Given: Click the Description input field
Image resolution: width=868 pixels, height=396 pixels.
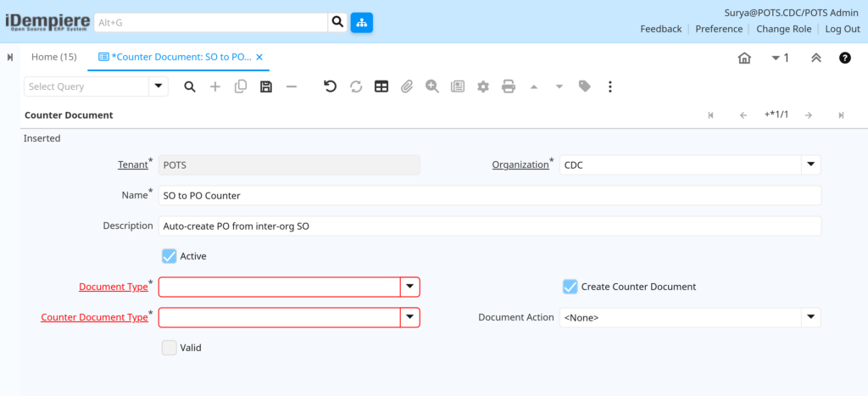Looking at the screenshot, I should pos(490,226).
